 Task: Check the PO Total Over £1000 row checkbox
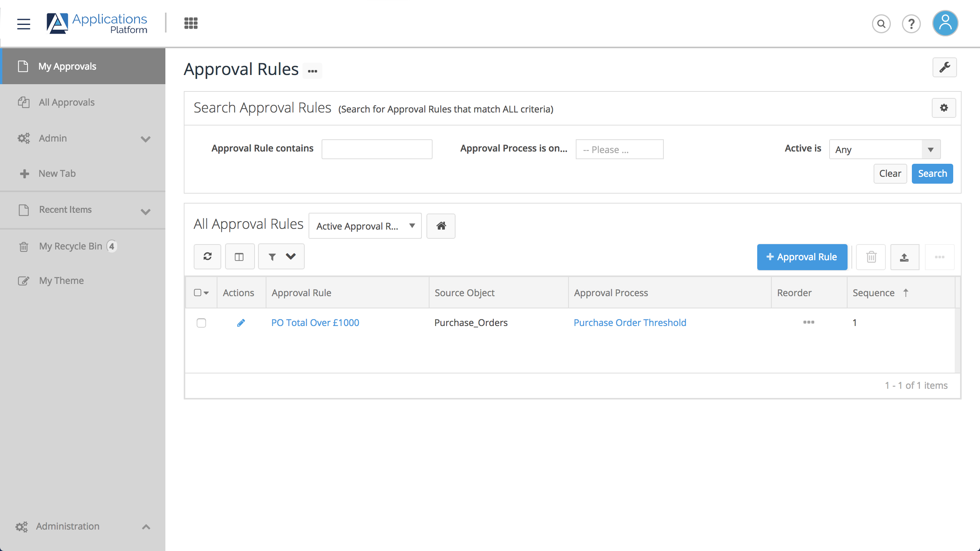pyautogui.click(x=201, y=323)
